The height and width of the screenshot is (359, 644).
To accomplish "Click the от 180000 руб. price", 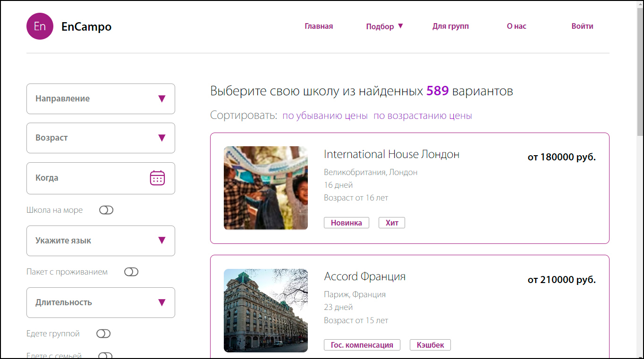I will pos(561,157).
